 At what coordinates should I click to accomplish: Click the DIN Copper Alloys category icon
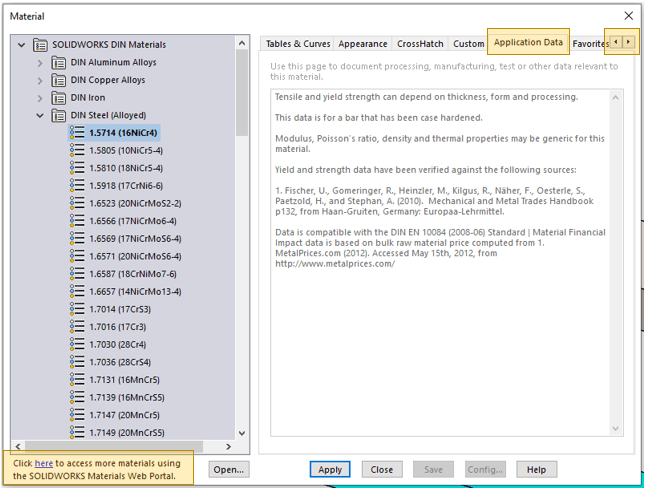pos(58,80)
